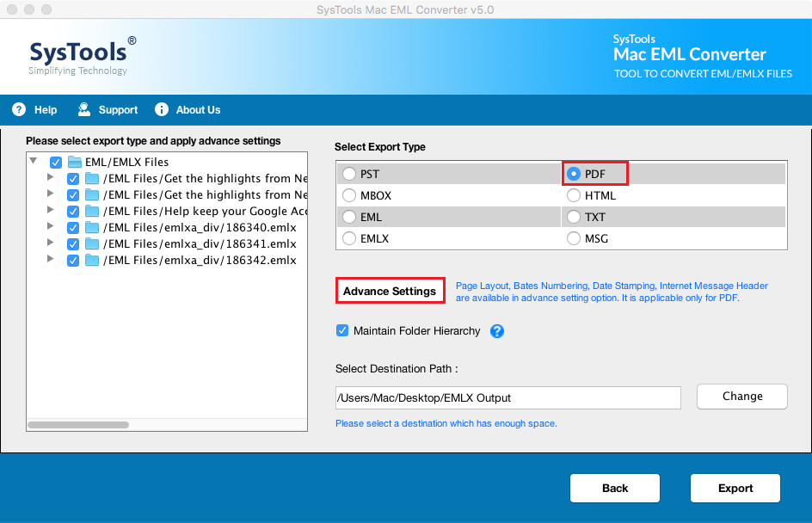Open the Support menu item
The height and width of the screenshot is (523, 812).
pos(108,110)
